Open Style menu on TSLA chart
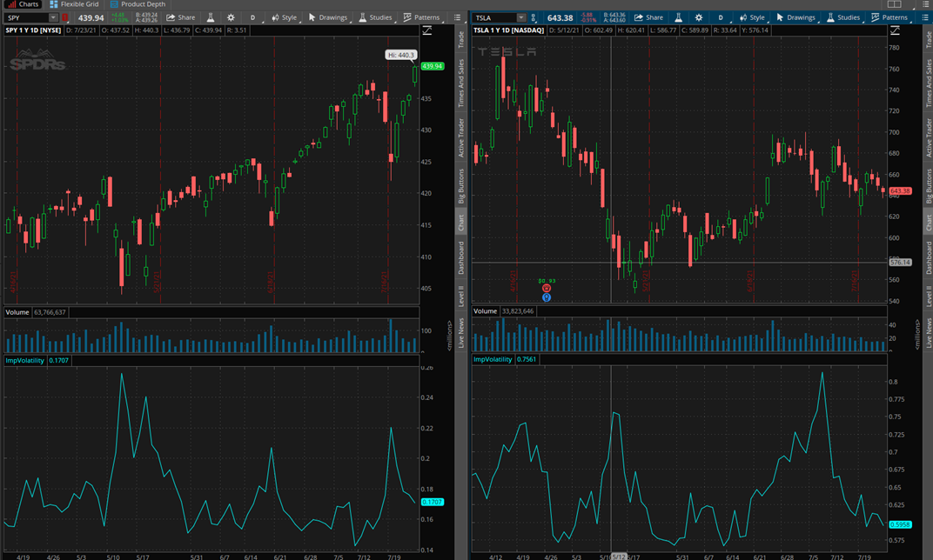 pyautogui.click(x=751, y=17)
